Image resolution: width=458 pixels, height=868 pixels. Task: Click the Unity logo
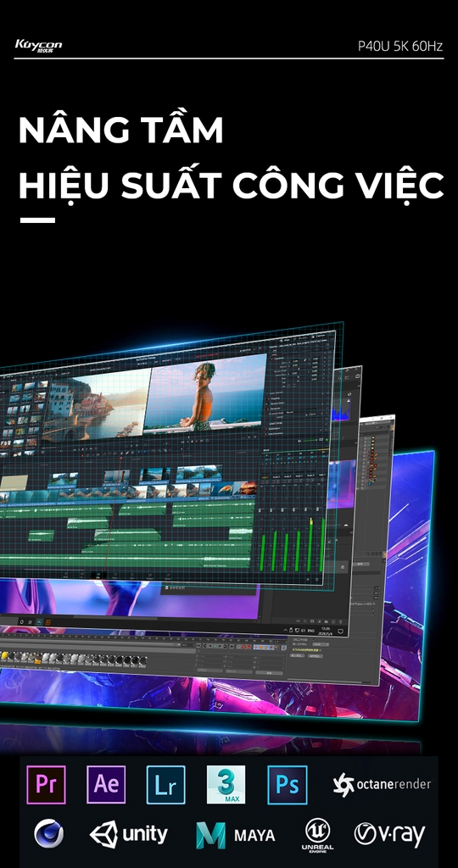[x=128, y=834]
